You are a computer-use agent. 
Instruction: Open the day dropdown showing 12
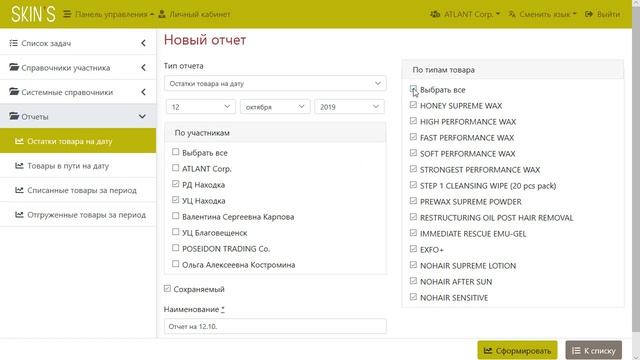pos(200,107)
